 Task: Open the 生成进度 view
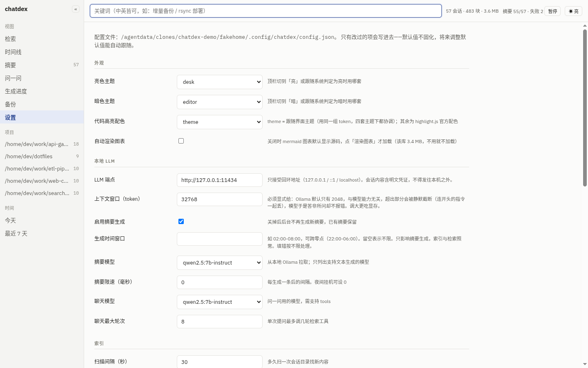pyautogui.click(x=42, y=91)
